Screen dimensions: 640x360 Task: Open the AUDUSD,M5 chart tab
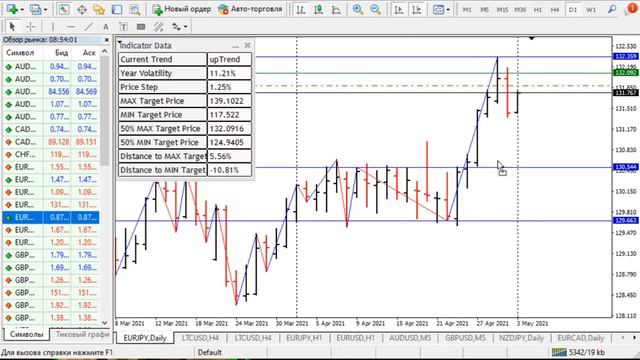410,338
